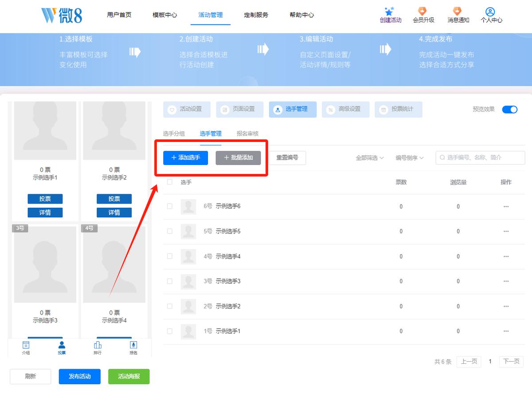Click the 浏览量 column header
The image size is (532, 394).
point(458,182)
